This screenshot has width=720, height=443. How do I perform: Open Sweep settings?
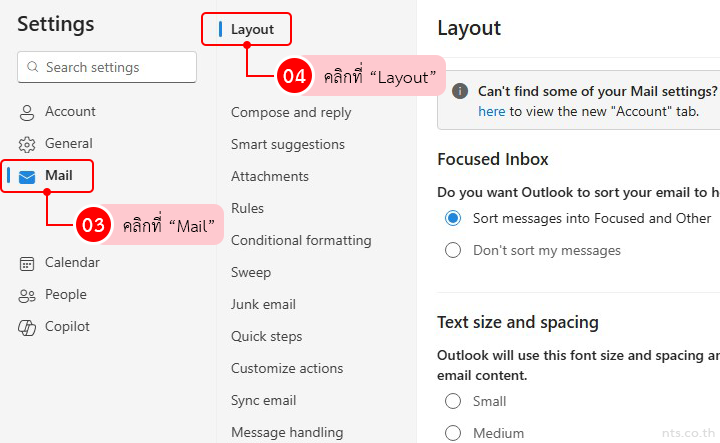tap(251, 273)
